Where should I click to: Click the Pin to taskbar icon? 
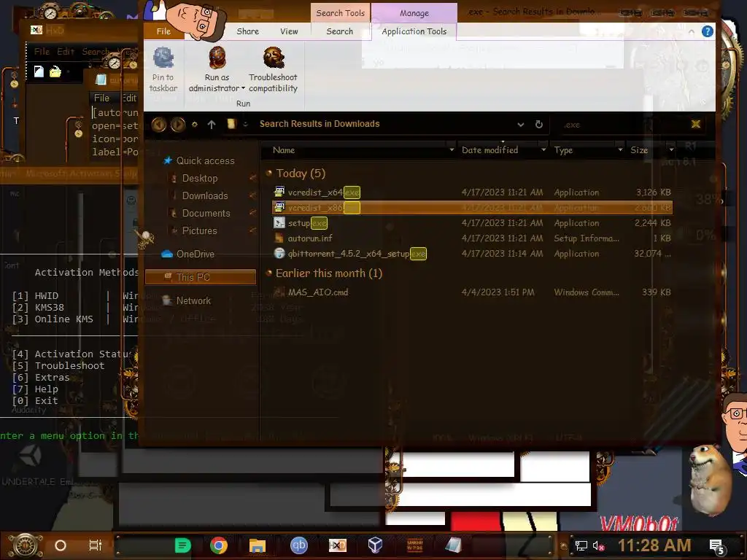[163, 58]
